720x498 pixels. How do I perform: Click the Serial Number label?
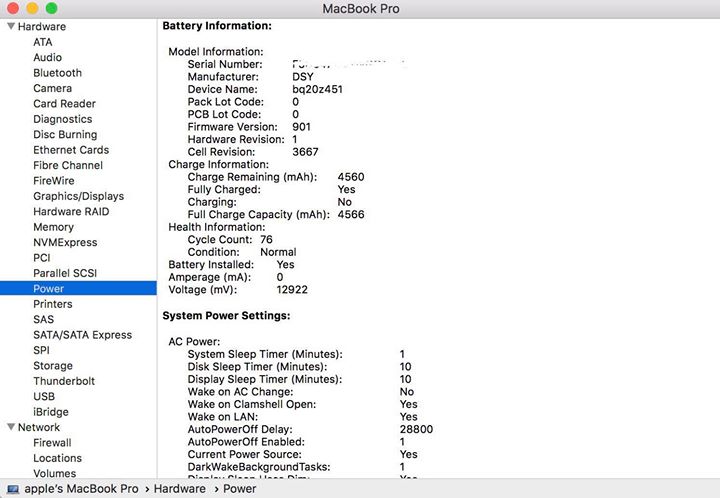225,64
